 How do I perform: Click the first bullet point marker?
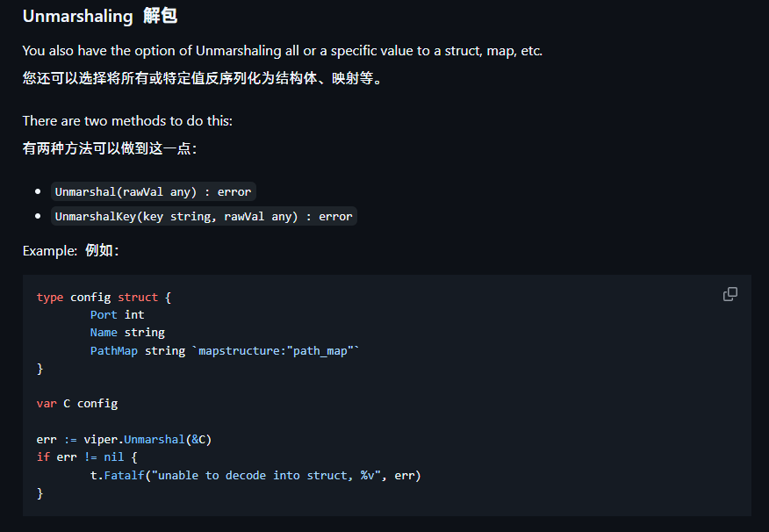coord(39,191)
